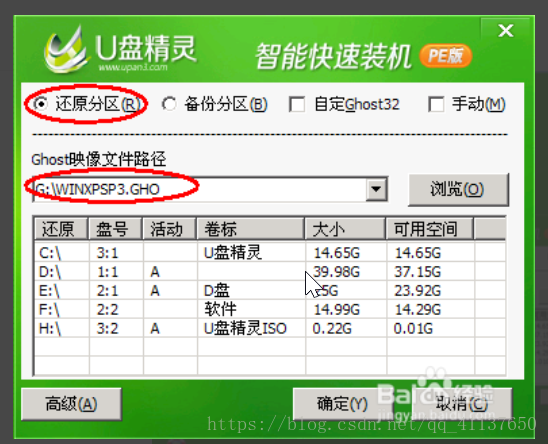This screenshot has width=548, height=444.
Task: Click the 取消(C) cancel button
Action: point(461,404)
